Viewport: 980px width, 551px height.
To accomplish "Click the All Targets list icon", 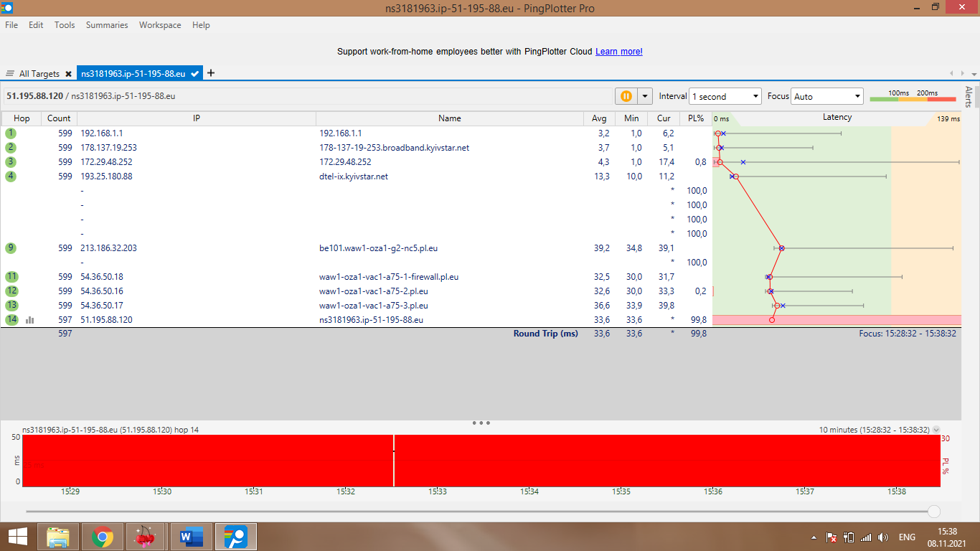I will [10, 73].
